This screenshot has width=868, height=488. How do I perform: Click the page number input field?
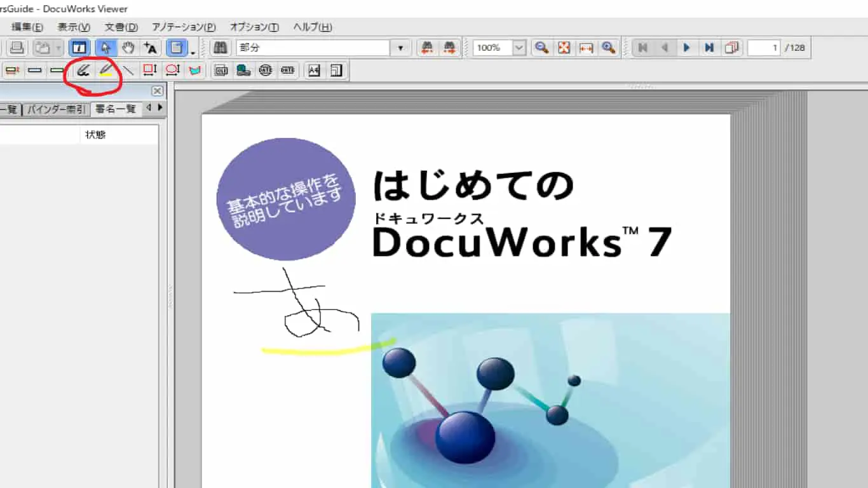pos(764,48)
